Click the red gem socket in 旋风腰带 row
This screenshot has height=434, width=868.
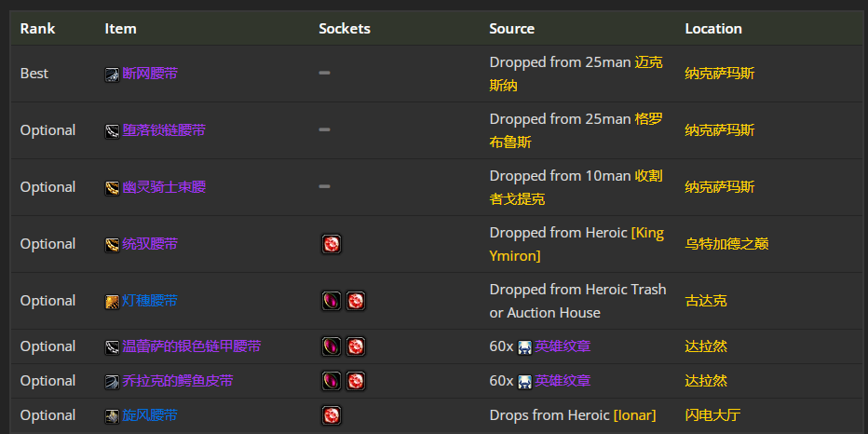(x=332, y=415)
